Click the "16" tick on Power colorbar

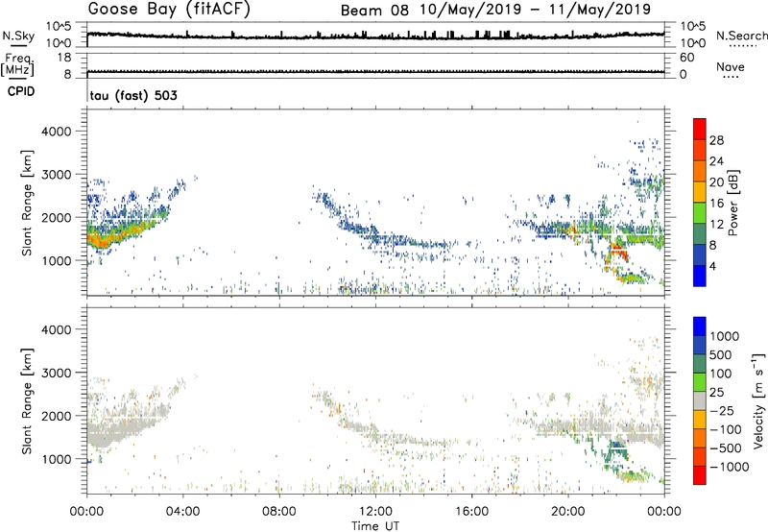click(x=716, y=204)
